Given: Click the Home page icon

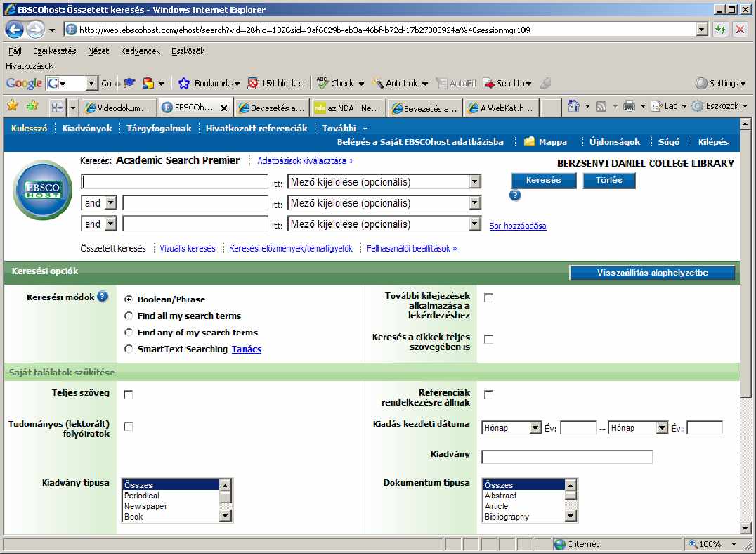Looking at the screenshot, I should 573,105.
